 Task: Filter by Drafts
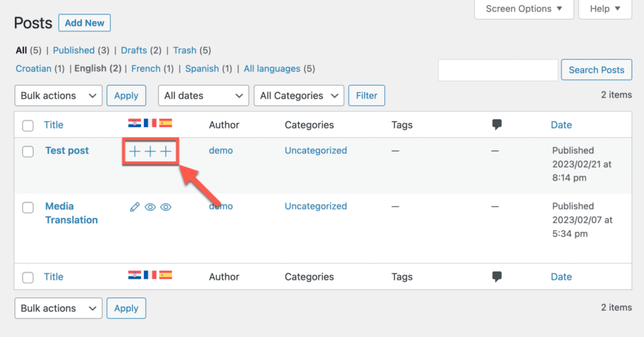click(134, 50)
